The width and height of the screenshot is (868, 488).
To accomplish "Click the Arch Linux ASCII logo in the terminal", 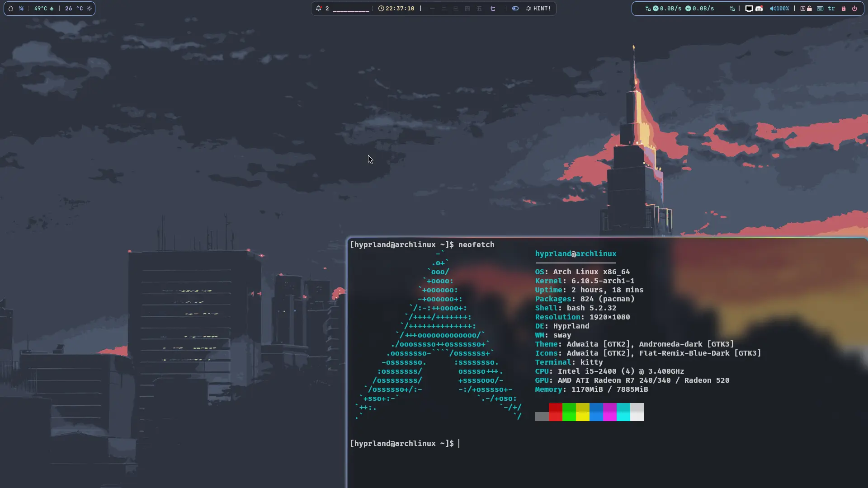I will (438, 335).
